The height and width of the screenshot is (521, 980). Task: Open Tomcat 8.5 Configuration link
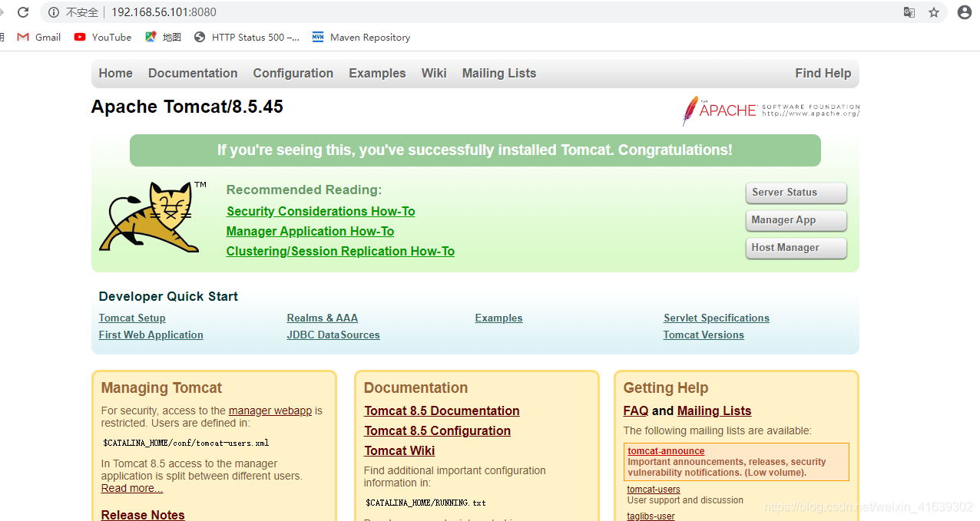pyautogui.click(x=437, y=431)
